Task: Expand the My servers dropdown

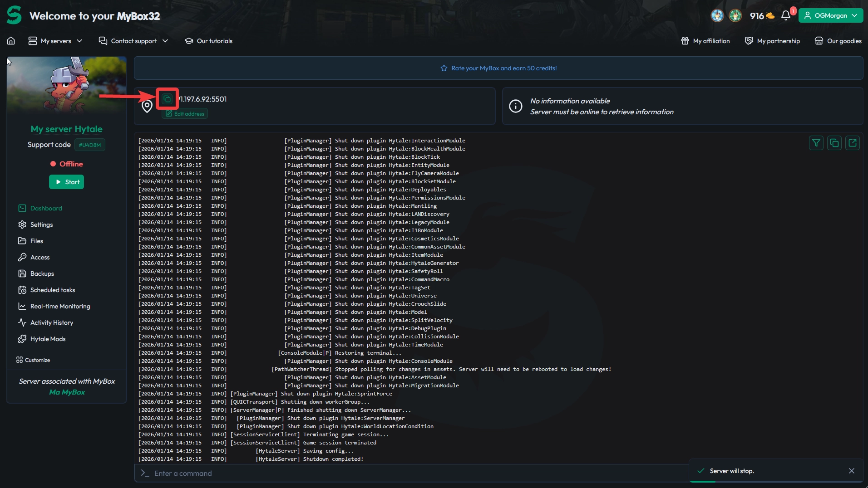Action: click(x=55, y=41)
